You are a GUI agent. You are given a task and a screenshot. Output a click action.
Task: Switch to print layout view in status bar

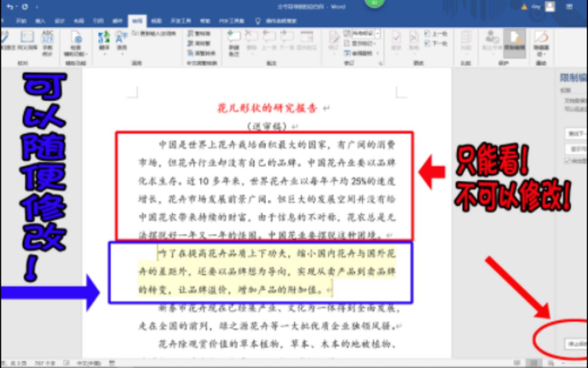[534, 363]
